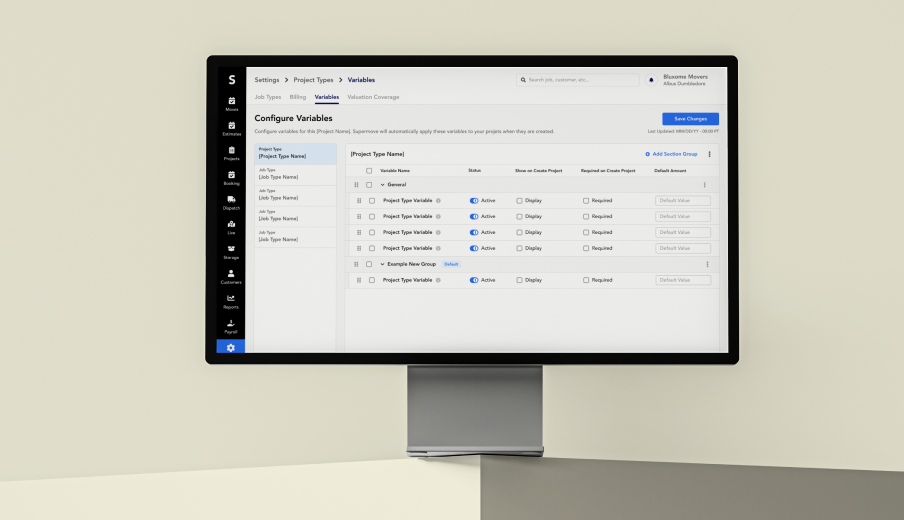Click drag handle of first variable under General

pyautogui.click(x=359, y=201)
